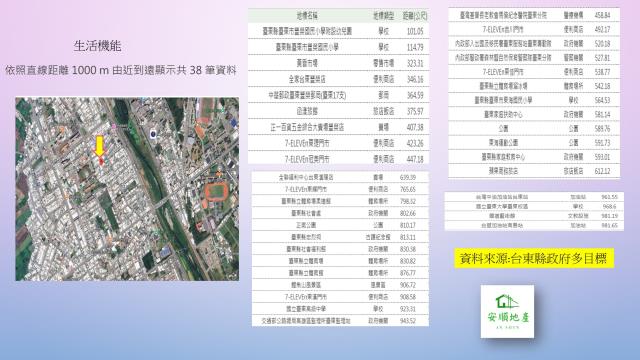Select the distance value 458.84

click(x=602, y=15)
